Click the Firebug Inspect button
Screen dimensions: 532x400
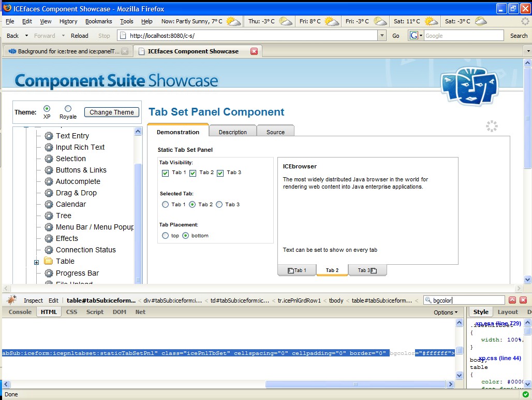click(x=33, y=301)
